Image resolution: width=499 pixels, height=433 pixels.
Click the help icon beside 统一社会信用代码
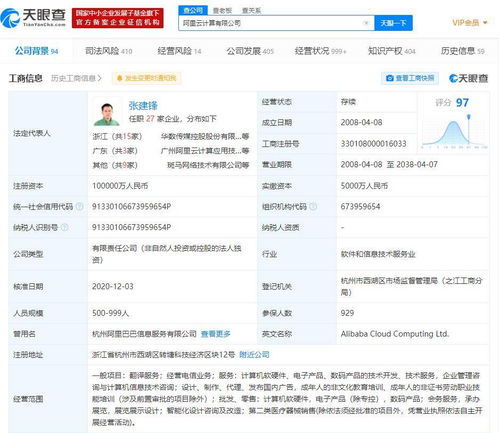80,207
